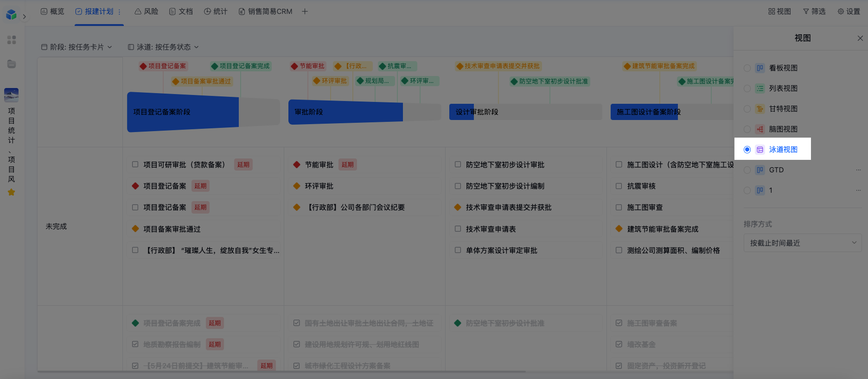This screenshot has width=868, height=379.
Task: Expand the 阶段: 按任务卡片 dropdown
Action: (77, 47)
